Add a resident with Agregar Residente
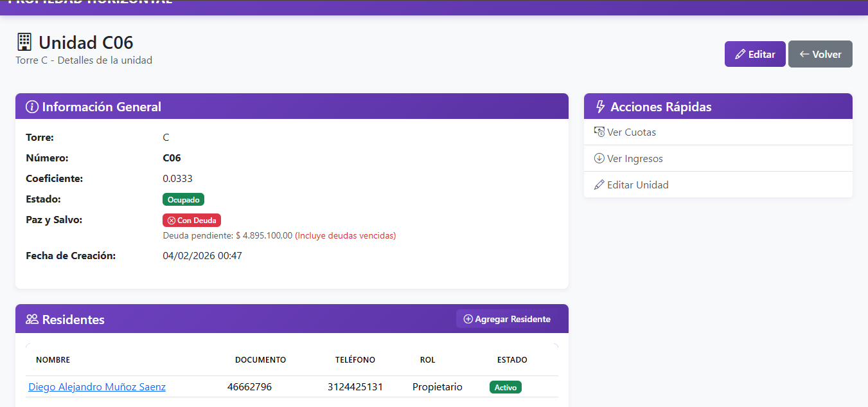This screenshot has height=407, width=868. tap(507, 319)
